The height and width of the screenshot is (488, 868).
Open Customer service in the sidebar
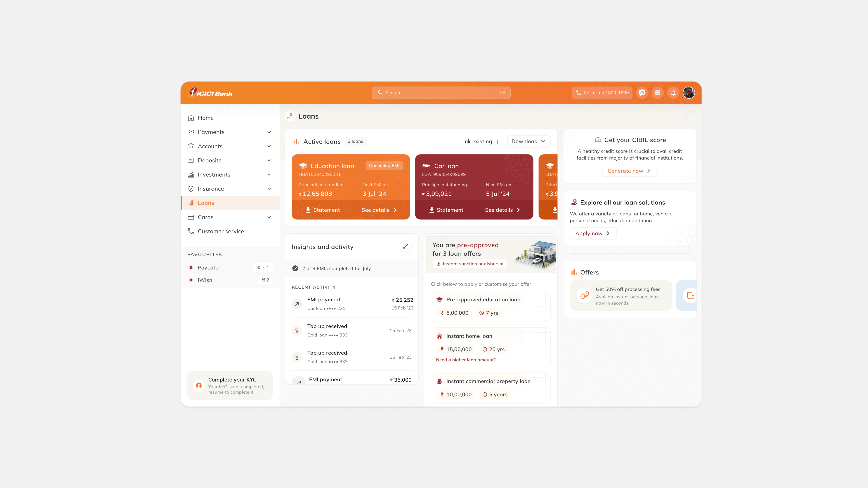(221, 231)
